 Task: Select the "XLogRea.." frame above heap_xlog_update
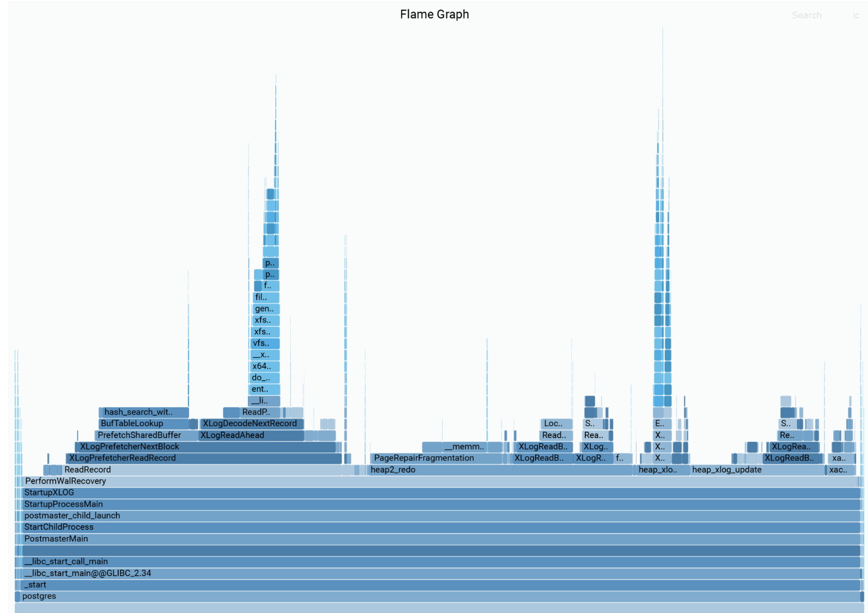tap(794, 447)
